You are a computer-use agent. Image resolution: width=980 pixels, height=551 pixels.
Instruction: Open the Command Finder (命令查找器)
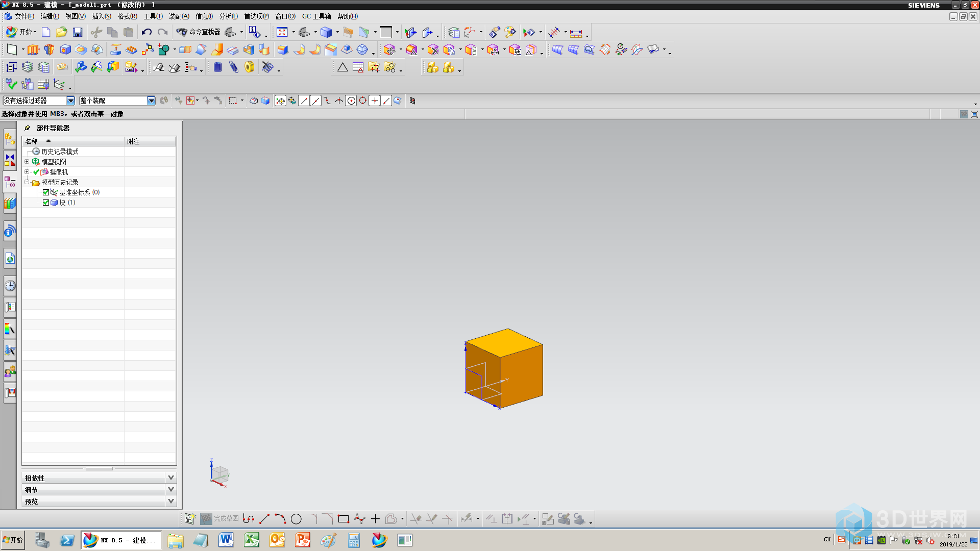point(199,32)
